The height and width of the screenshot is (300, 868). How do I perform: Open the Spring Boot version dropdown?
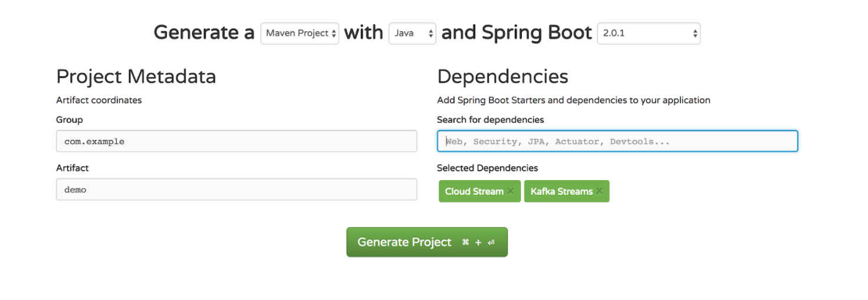pos(649,34)
